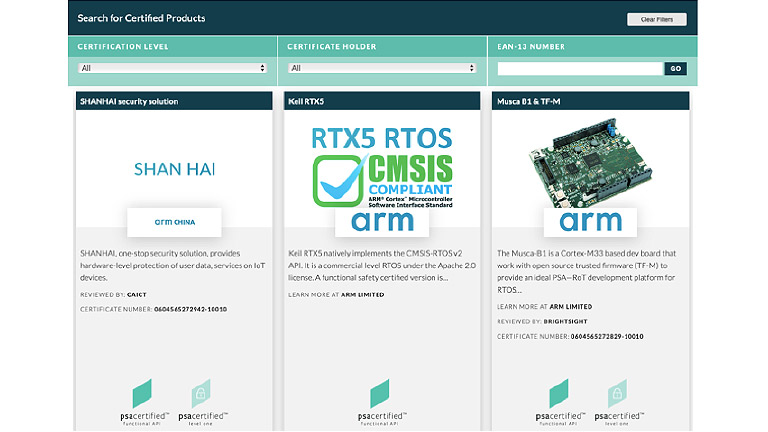The height and width of the screenshot is (432, 768).
Task: Click the SHAN HAI product logo
Action: click(x=174, y=169)
